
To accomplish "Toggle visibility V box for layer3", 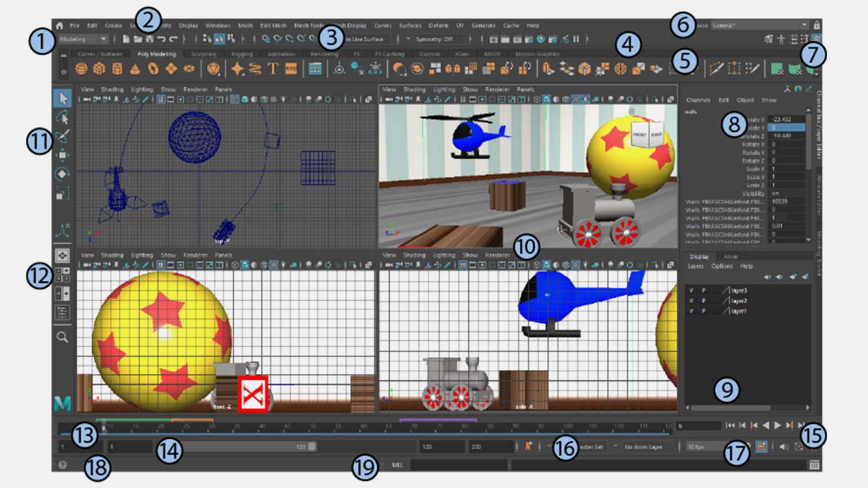I will 691,290.
